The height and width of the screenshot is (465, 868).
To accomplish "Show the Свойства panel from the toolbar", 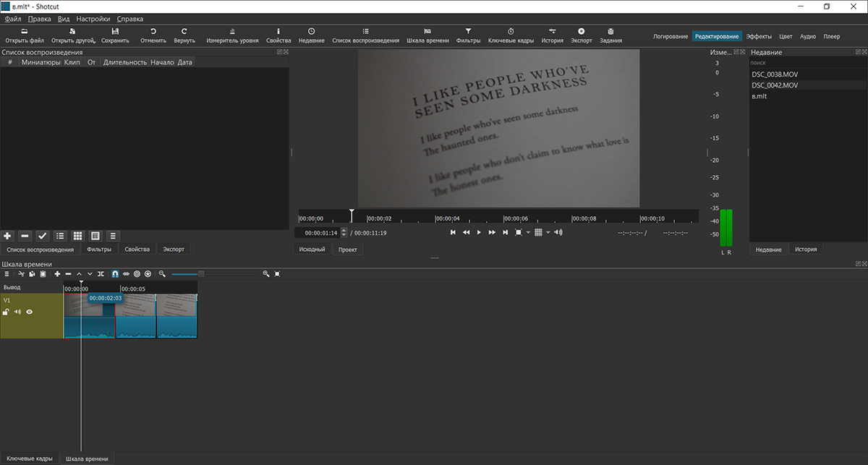I will 278,35.
